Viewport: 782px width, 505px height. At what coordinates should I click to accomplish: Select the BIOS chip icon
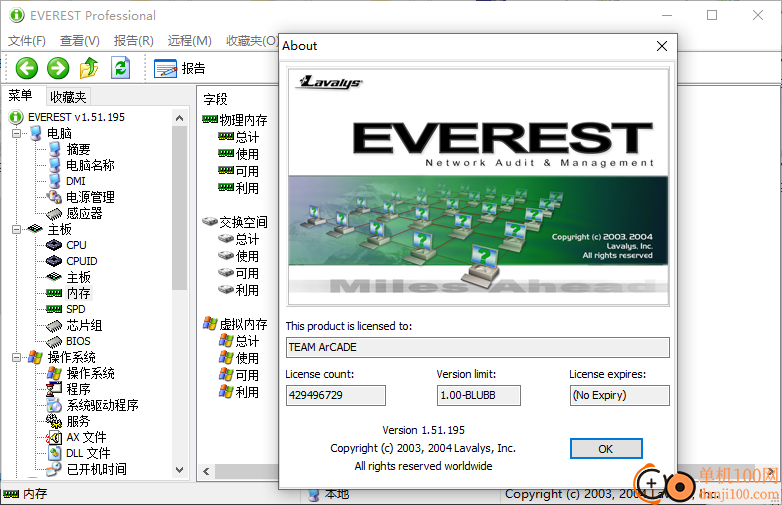point(54,342)
